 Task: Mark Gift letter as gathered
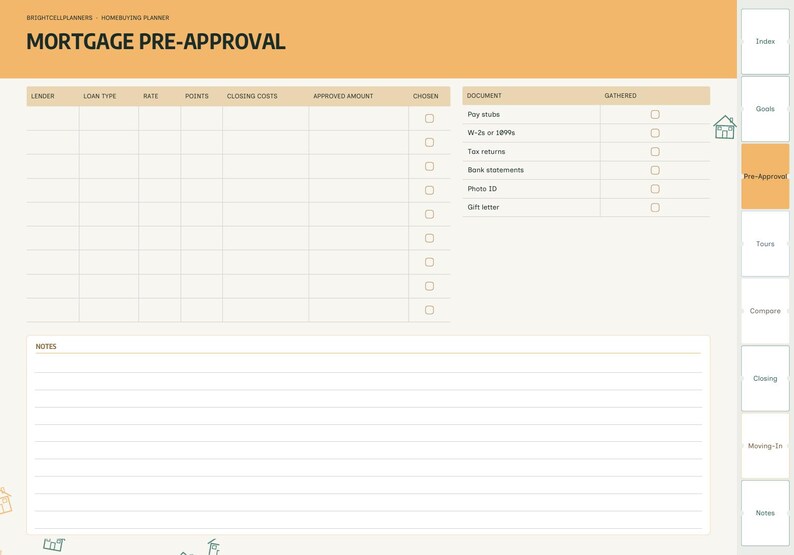655,208
